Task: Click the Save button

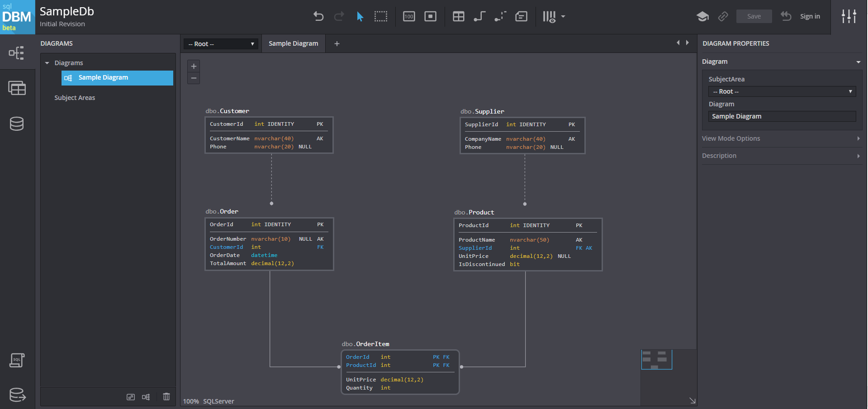Action: (x=754, y=16)
